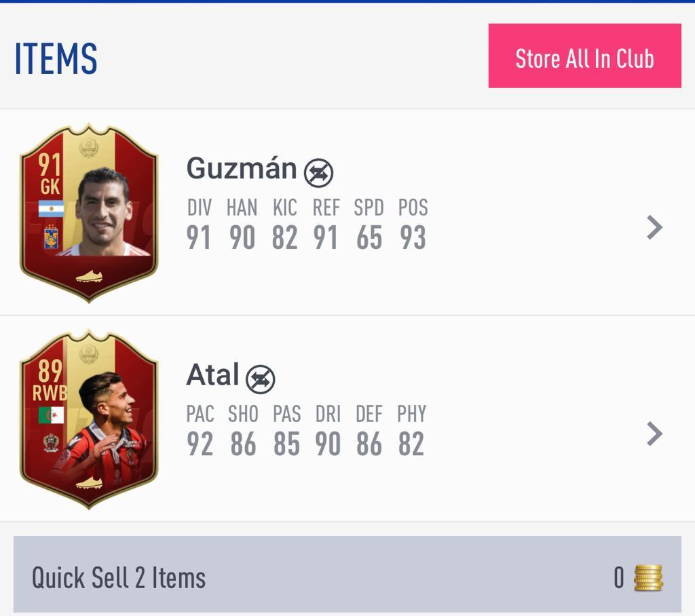Click the Tigres club badge on Guzmán's card
This screenshot has width=695, height=616.
52,237
